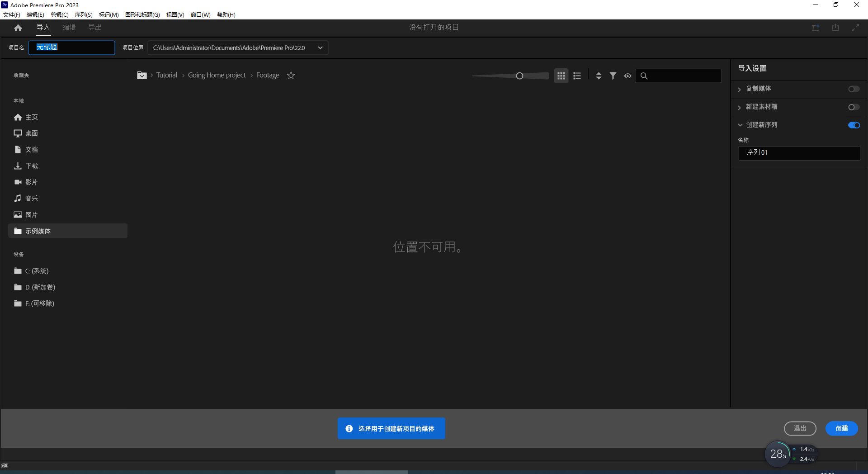The width and height of the screenshot is (868, 474).
Task: Open 音乐 music location
Action: (68, 199)
